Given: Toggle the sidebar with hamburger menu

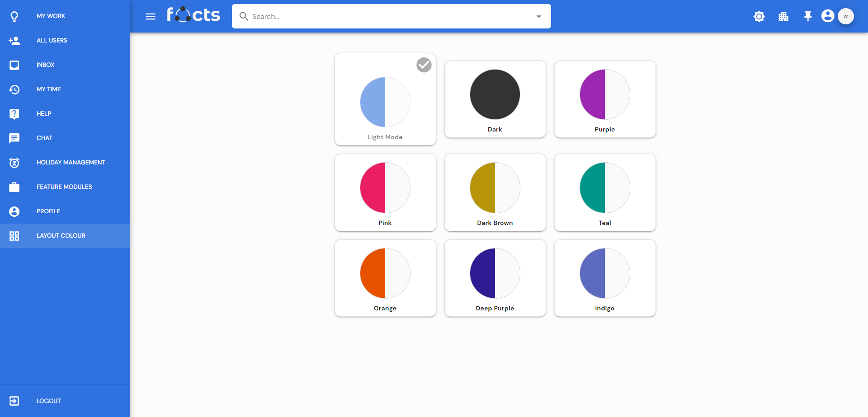Looking at the screenshot, I should (151, 17).
